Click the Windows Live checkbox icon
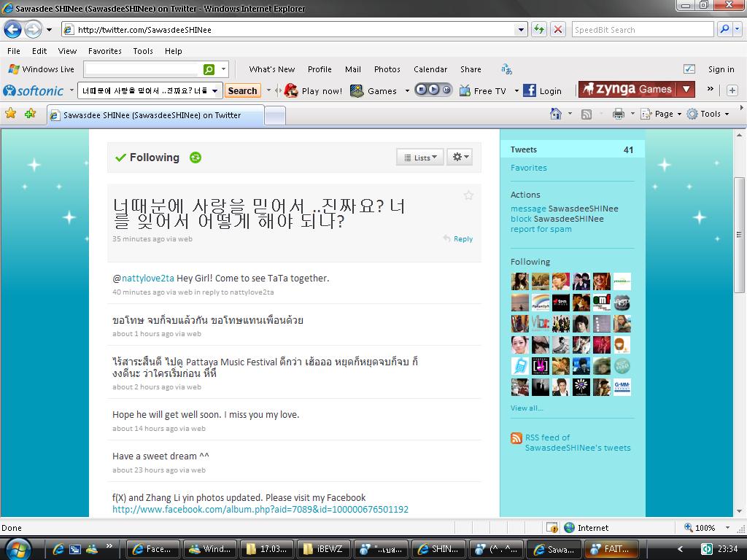Screen dimensions: 747x560 point(689,69)
